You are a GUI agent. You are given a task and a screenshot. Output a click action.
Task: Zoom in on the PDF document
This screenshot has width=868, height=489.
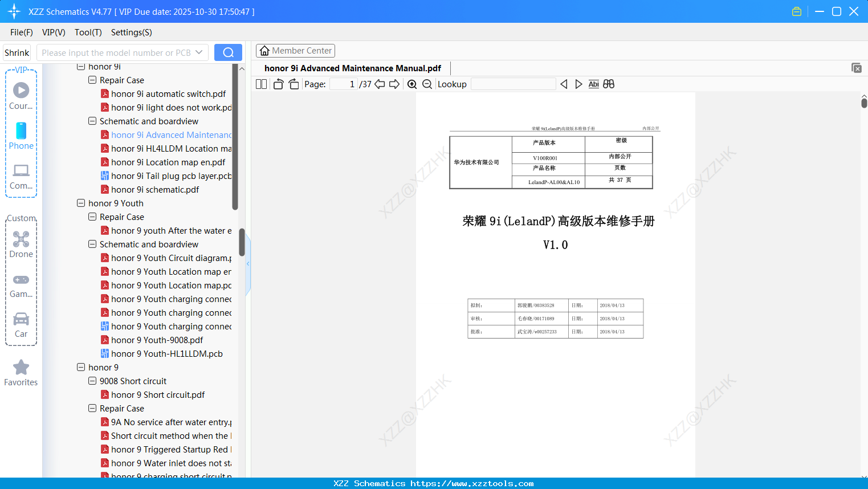(x=412, y=84)
